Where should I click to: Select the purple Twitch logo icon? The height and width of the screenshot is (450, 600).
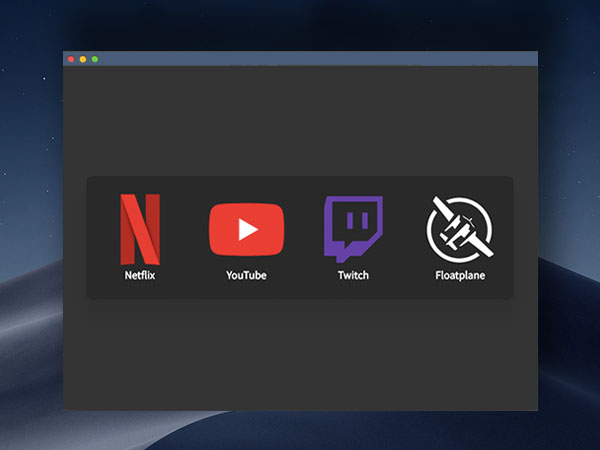(x=353, y=229)
